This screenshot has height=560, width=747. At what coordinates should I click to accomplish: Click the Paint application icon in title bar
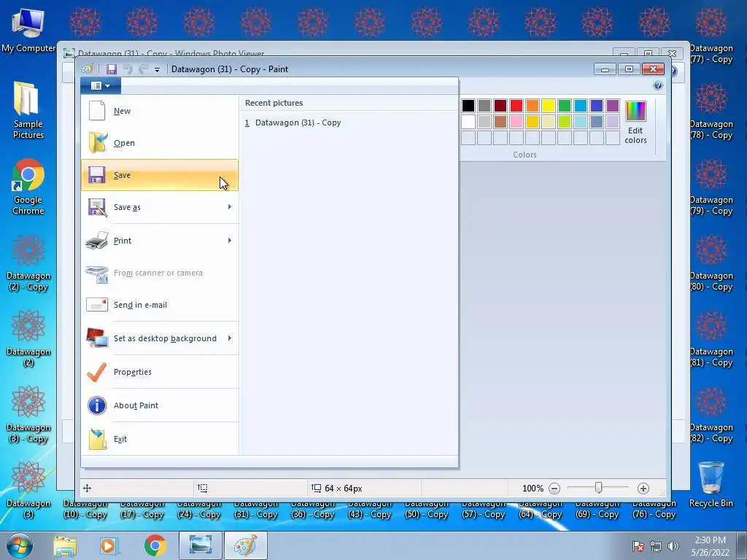pos(88,69)
